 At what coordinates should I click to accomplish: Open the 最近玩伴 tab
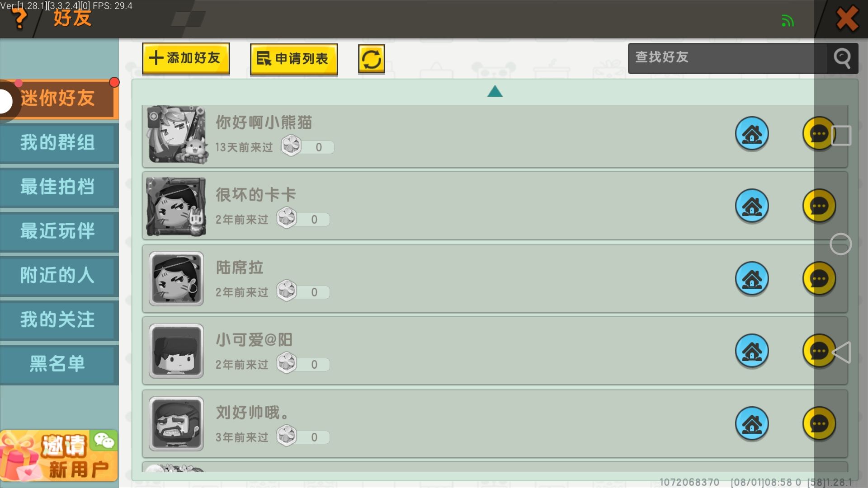pyautogui.click(x=58, y=231)
